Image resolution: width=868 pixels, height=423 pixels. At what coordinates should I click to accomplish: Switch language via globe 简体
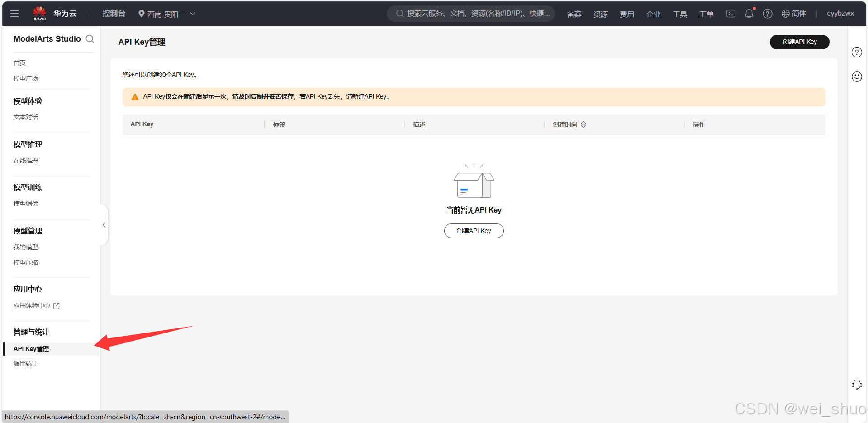[794, 14]
